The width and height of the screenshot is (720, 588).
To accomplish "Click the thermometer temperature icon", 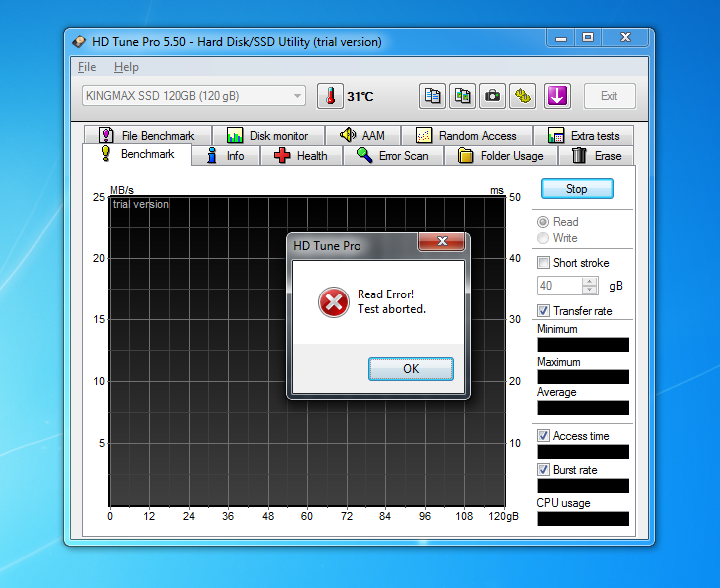I will [330, 96].
